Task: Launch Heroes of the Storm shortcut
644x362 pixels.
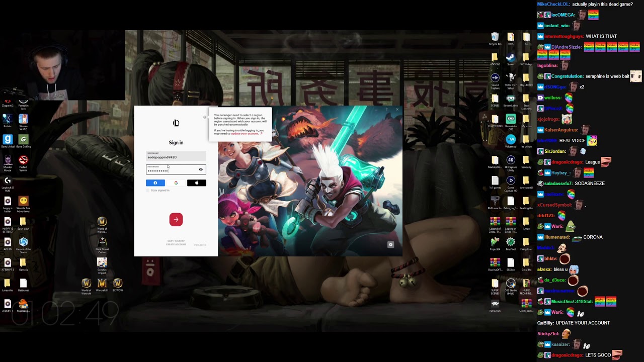Action: coord(23,244)
